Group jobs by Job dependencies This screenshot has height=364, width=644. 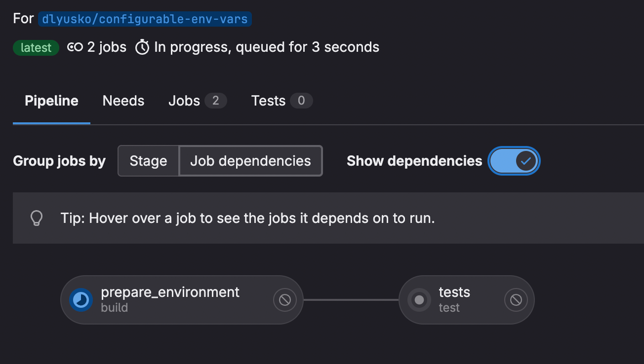pyautogui.click(x=250, y=161)
